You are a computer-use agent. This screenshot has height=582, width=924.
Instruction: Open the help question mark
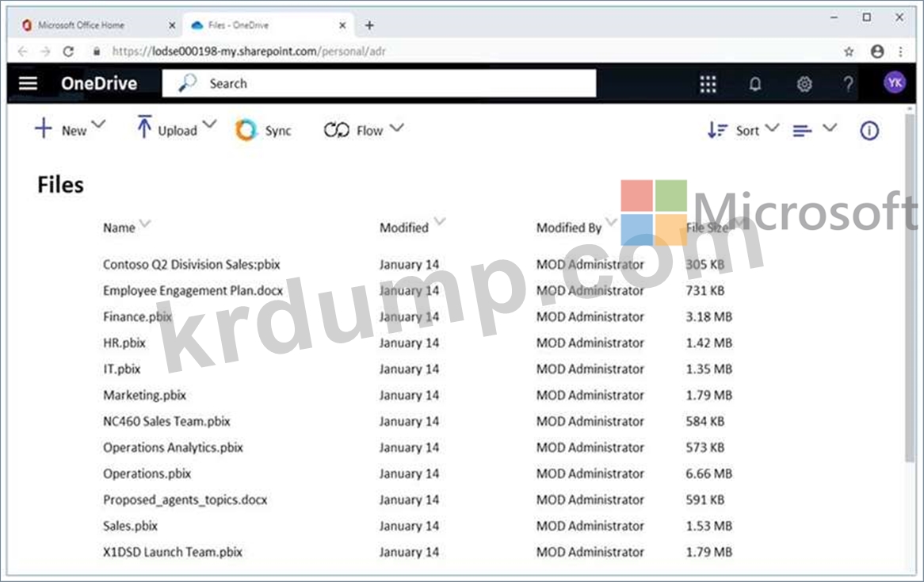click(848, 84)
